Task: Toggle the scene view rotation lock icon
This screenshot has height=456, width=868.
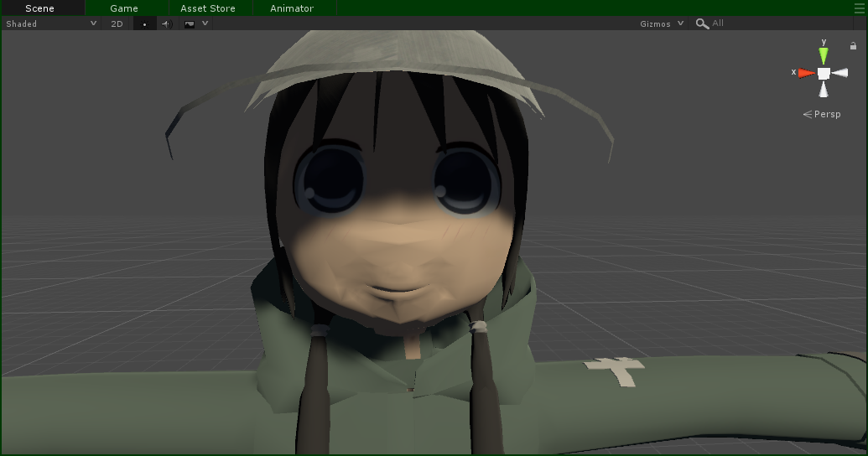Action: click(853, 46)
